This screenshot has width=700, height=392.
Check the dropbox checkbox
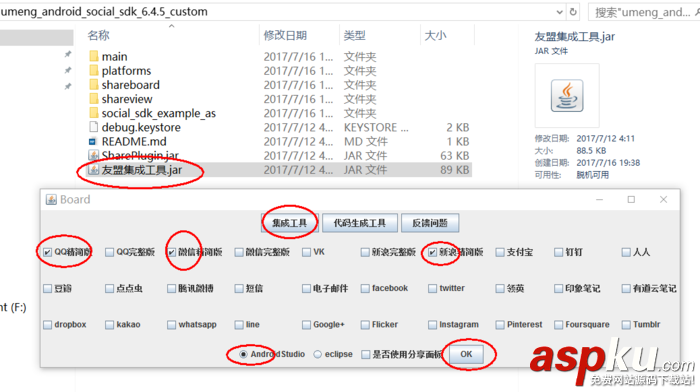click(47, 325)
